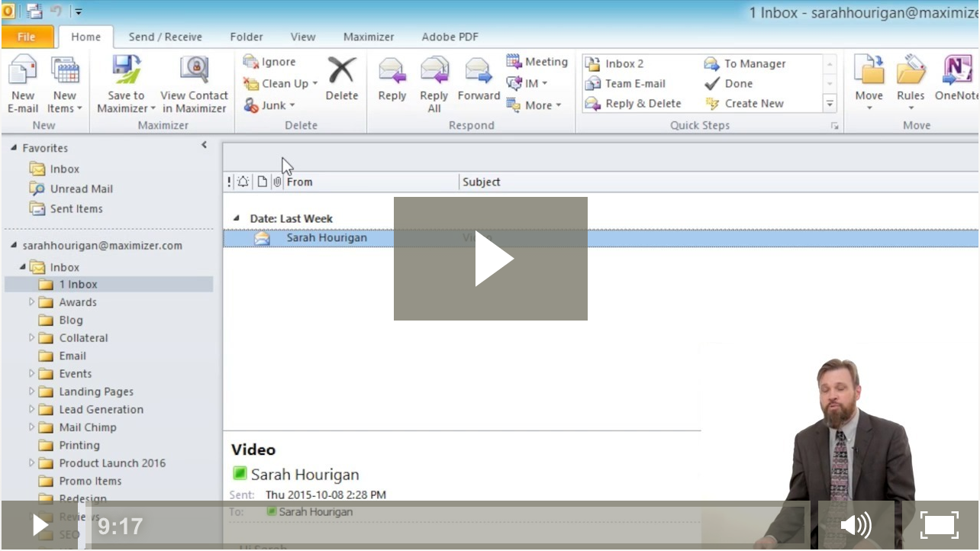The image size is (980, 551).
Task: Click the To Manager quick step
Action: pyautogui.click(x=745, y=63)
